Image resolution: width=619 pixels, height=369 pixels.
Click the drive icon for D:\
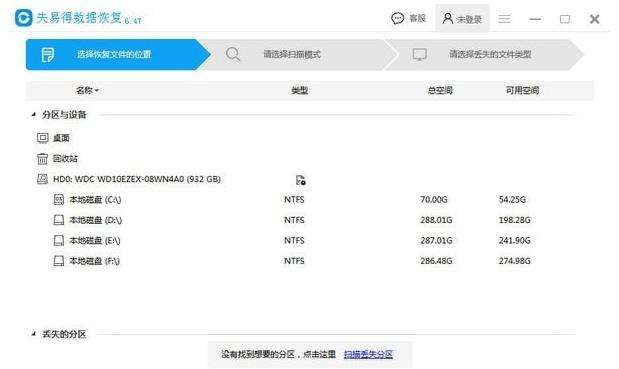(58, 220)
